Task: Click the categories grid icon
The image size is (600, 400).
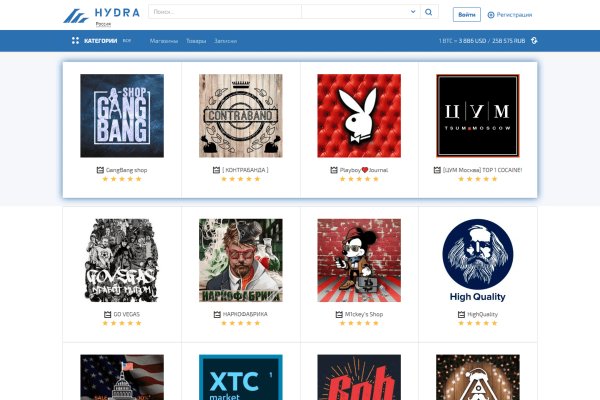Action: (x=75, y=41)
